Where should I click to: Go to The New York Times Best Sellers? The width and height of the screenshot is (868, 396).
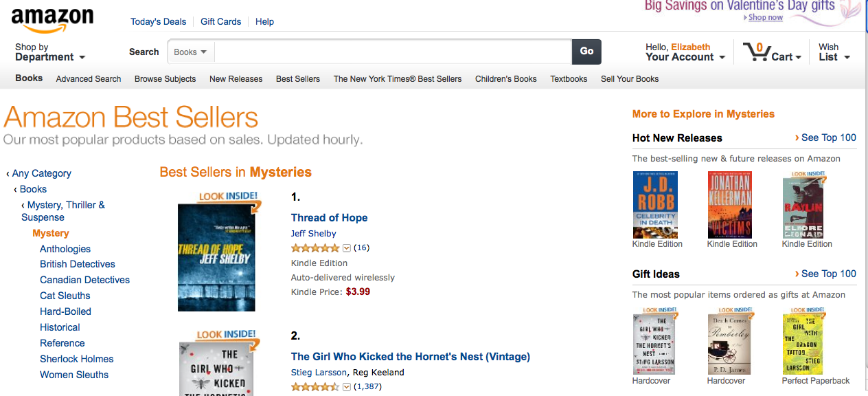tap(397, 79)
